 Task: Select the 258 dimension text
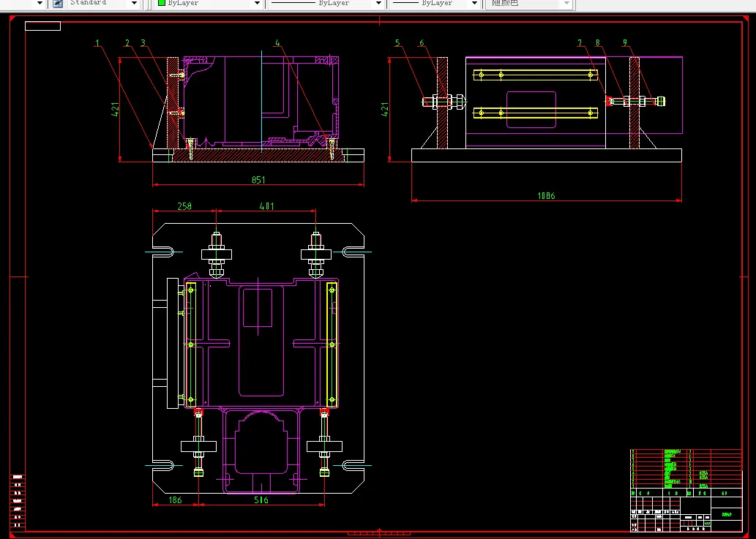[184, 206]
